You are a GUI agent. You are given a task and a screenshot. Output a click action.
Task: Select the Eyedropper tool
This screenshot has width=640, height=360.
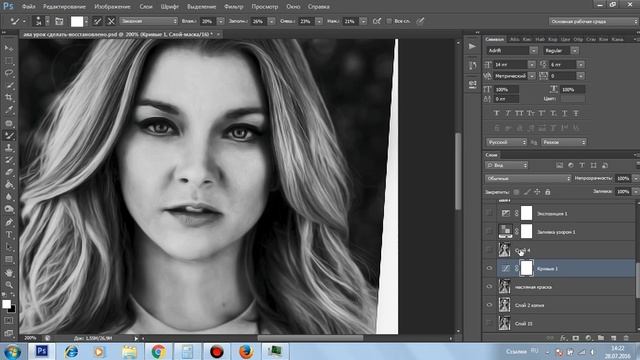coord(9,110)
